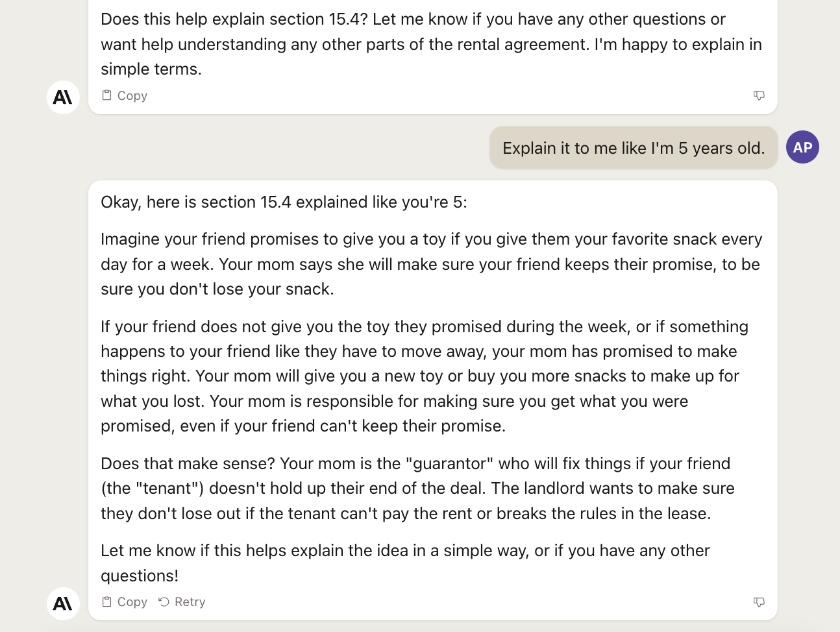Screen dimensions: 840x632
Task: Click the Retry text label
Action: click(x=190, y=602)
